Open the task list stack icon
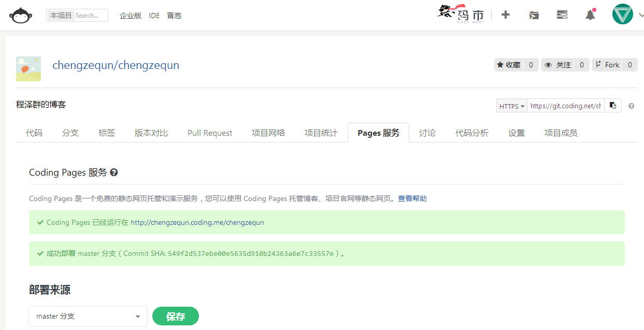Image resolution: width=644 pixels, height=330 pixels. tap(562, 15)
